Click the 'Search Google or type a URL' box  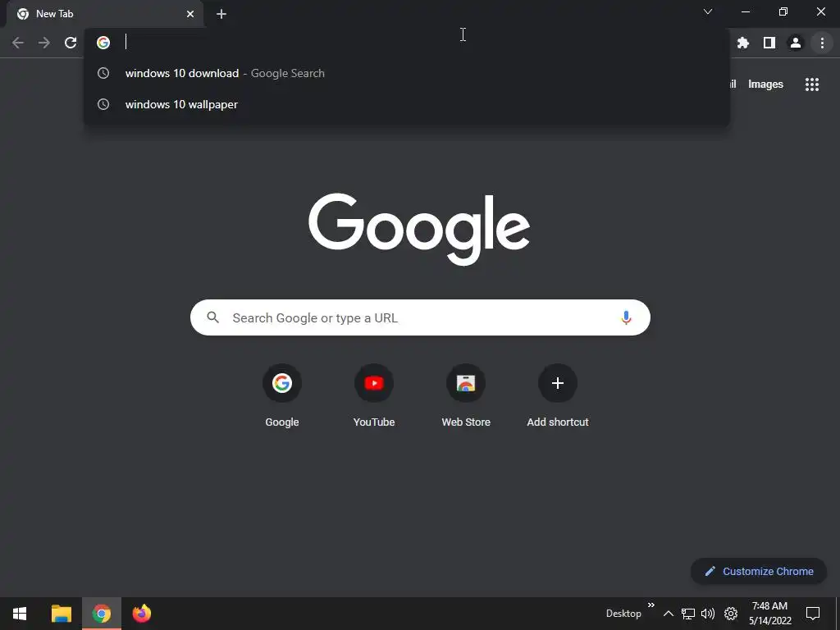(x=420, y=317)
